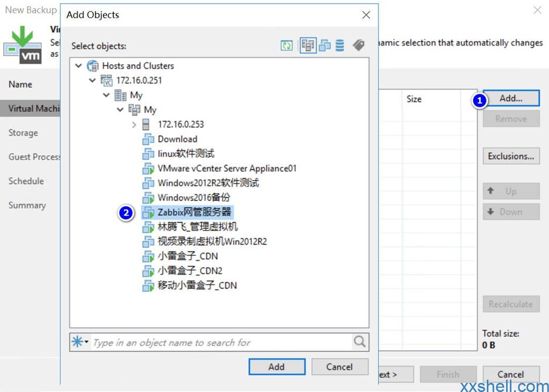Click the Exclusions... button
The image size is (549, 392).
pos(511,156)
